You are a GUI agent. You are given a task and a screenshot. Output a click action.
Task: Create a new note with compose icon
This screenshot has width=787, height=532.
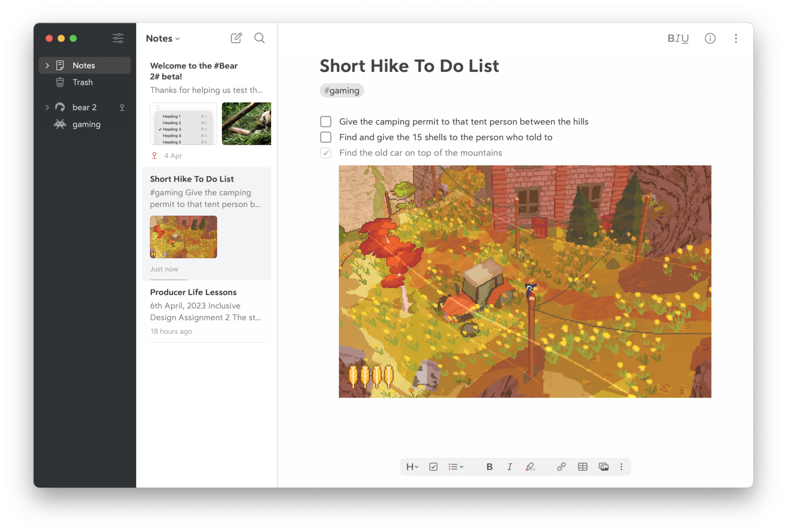(236, 38)
